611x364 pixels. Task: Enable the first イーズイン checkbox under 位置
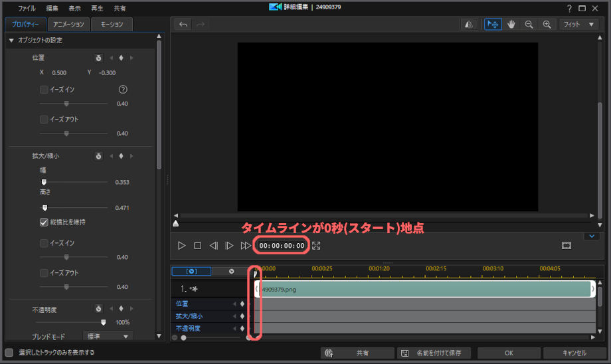click(x=44, y=89)
